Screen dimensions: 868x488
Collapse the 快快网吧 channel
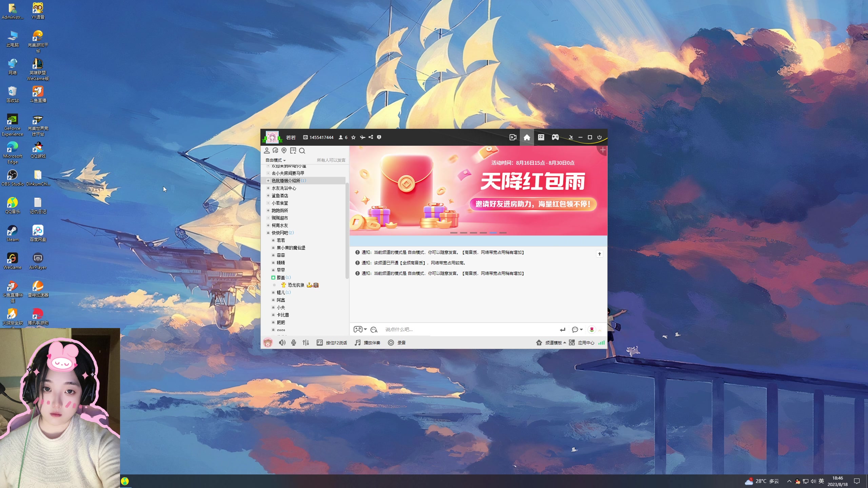click(x=268, y=233)
